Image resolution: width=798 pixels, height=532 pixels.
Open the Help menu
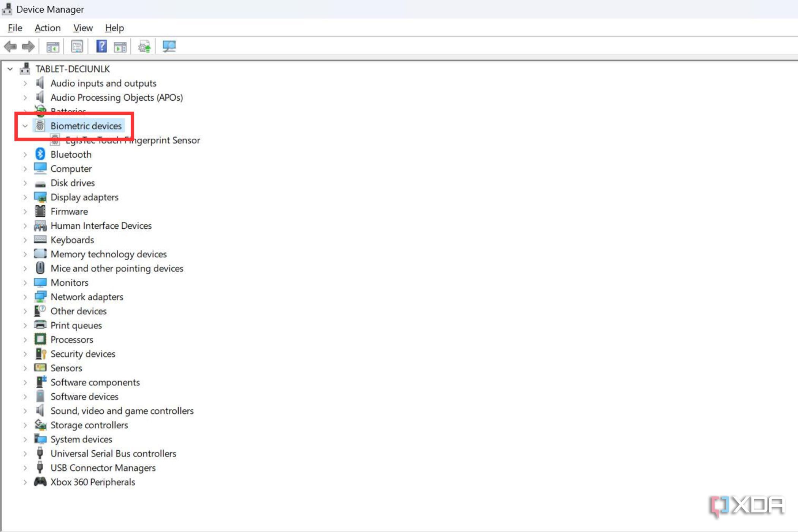tap(114, 28)
